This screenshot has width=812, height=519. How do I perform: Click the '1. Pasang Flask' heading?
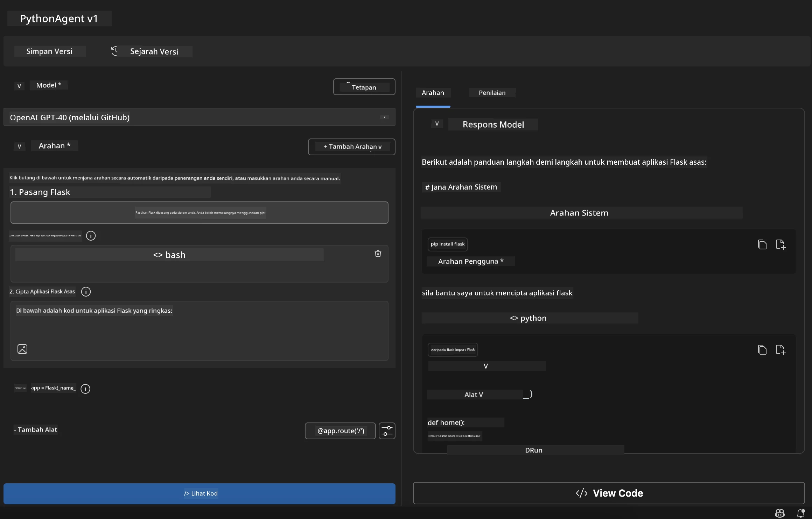[x=40, y=192]
